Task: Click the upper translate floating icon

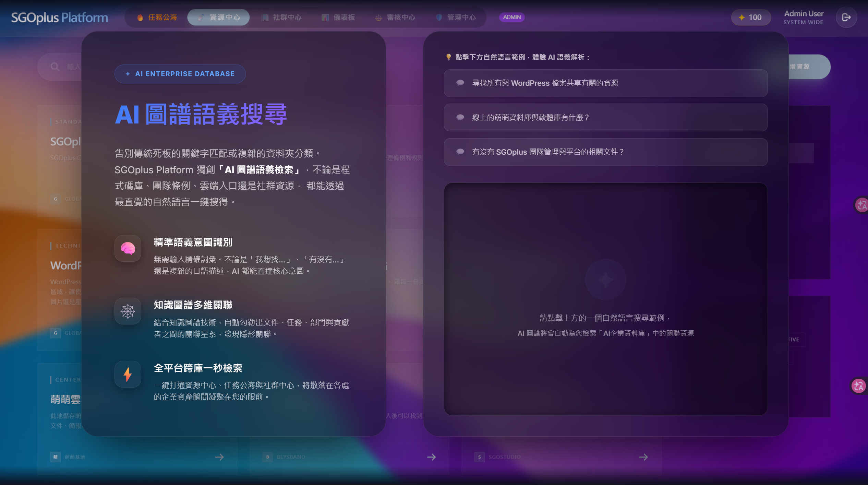Action: 861,205
